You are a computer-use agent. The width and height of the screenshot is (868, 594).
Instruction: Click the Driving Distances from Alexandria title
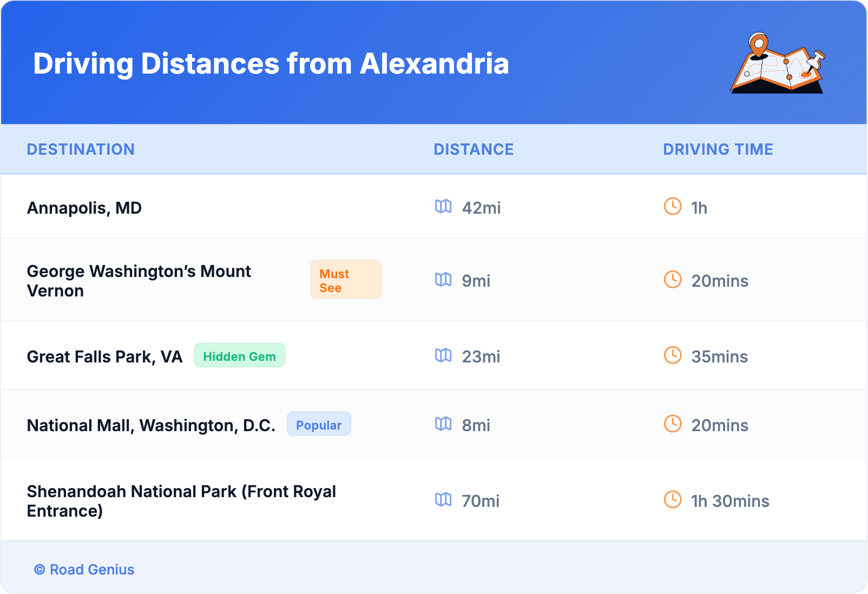271,64
